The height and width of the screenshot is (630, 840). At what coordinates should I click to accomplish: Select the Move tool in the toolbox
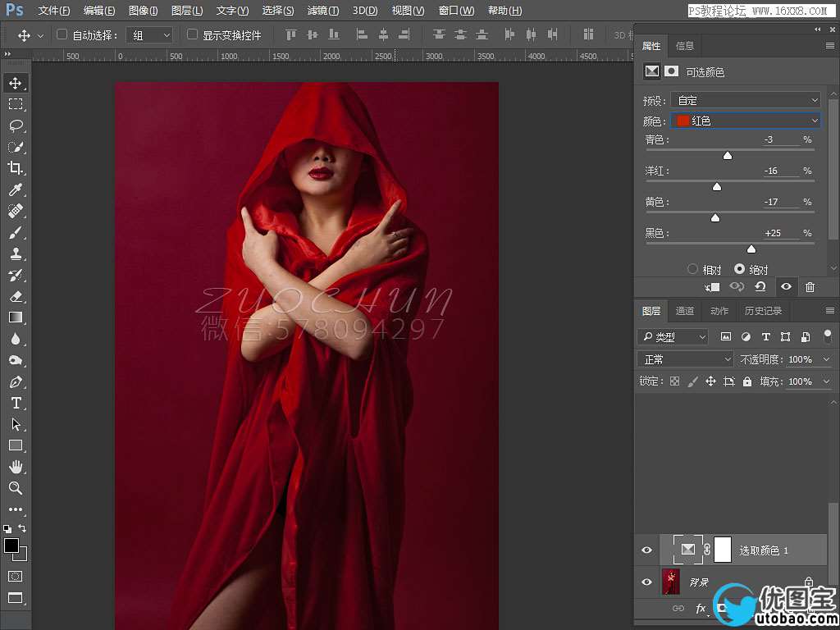pos(15,83)
